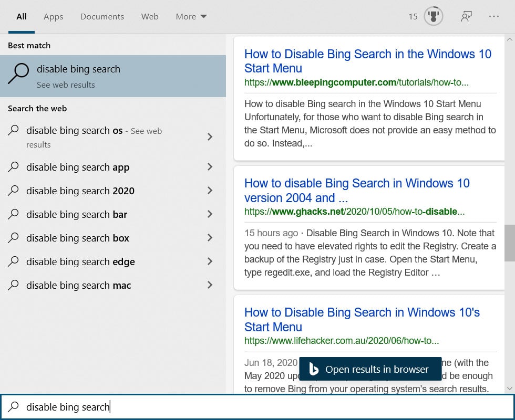Click inside the search text field

[x=263, y=407]
